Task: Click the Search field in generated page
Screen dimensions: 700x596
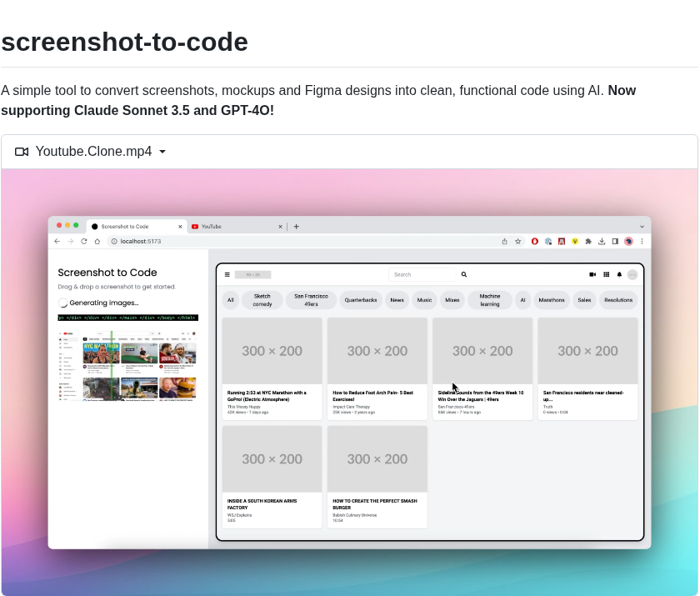Action: [422, 274]
